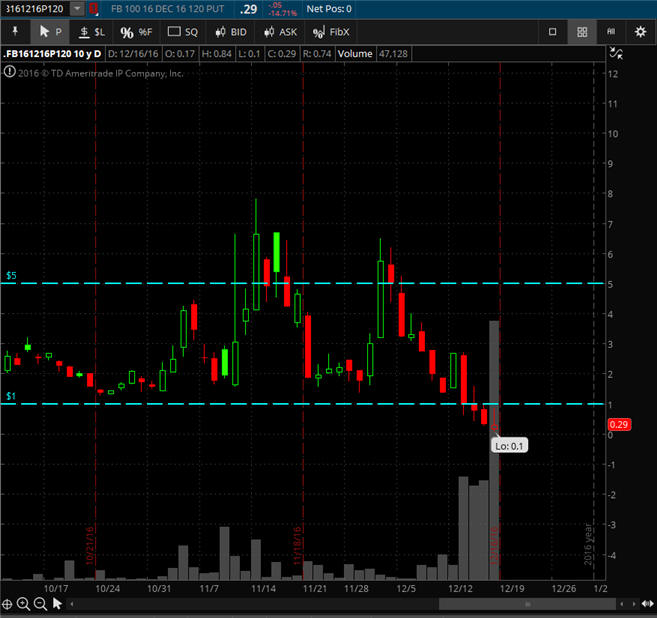657x618 pixels.
Task: Open chart settings gear icon
Action: point(640,32)
